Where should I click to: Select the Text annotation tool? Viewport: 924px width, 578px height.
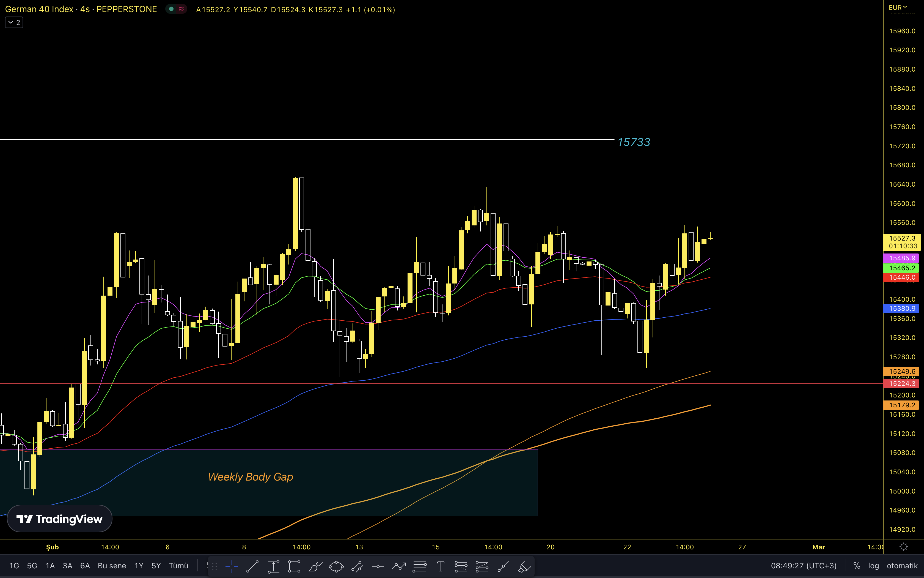441,566
